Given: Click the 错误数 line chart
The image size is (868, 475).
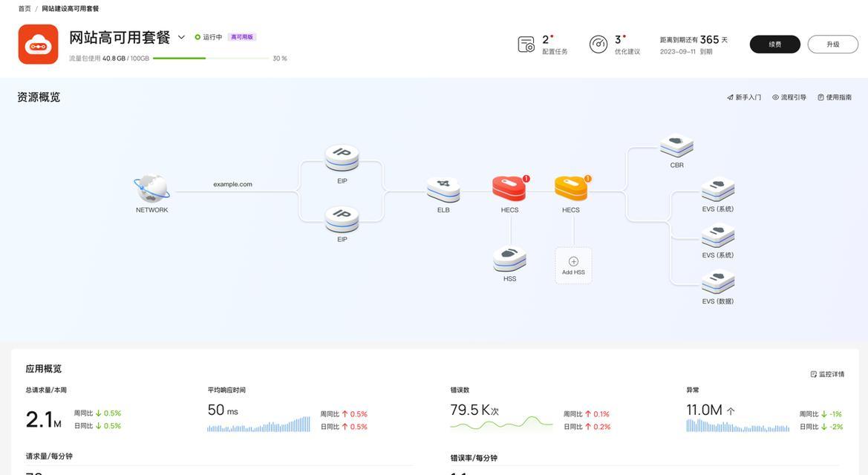Looking at the screenshot, I should (501, 424).
